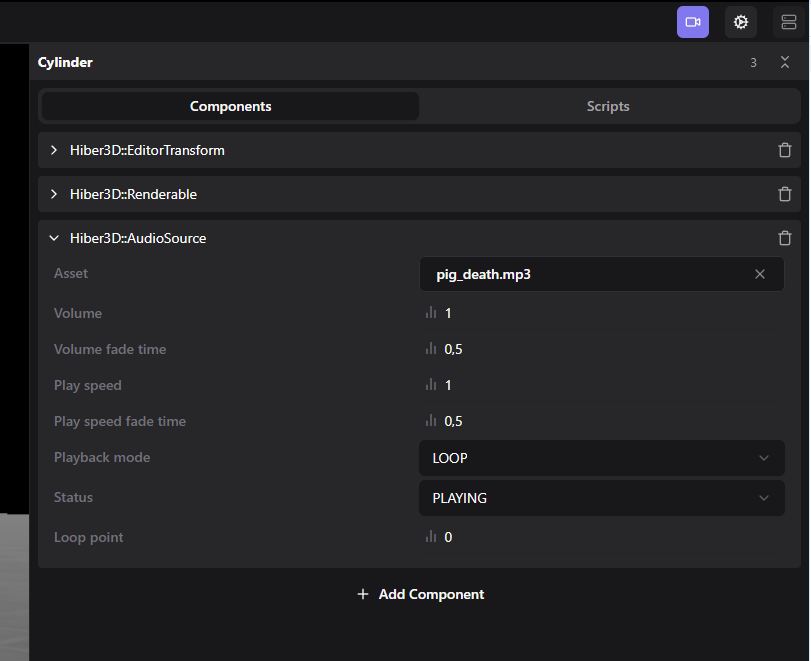Screen dimensions: 811x661
Task: Close the Cylinder inspector panel
Action: (785, 62)
